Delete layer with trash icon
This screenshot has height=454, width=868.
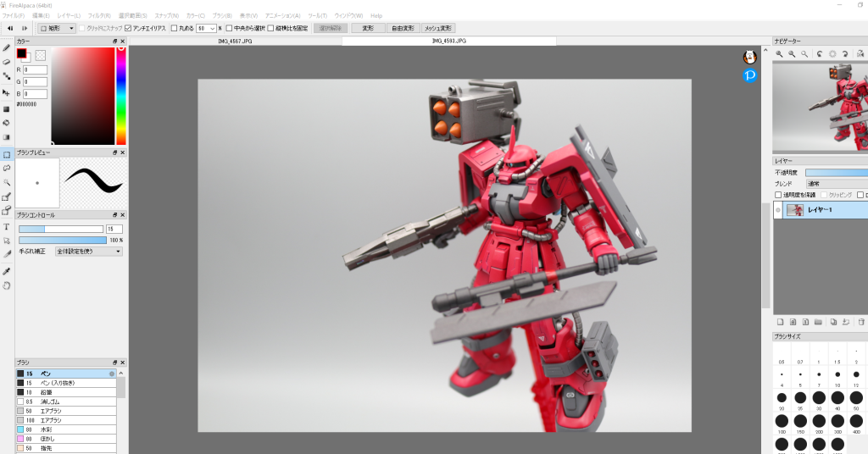tap(861, 322)
